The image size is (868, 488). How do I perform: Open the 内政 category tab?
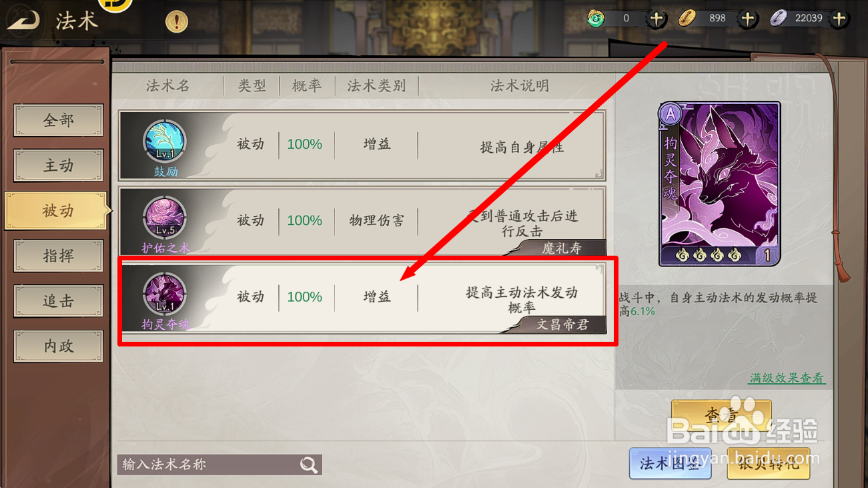tap(59, 346)
